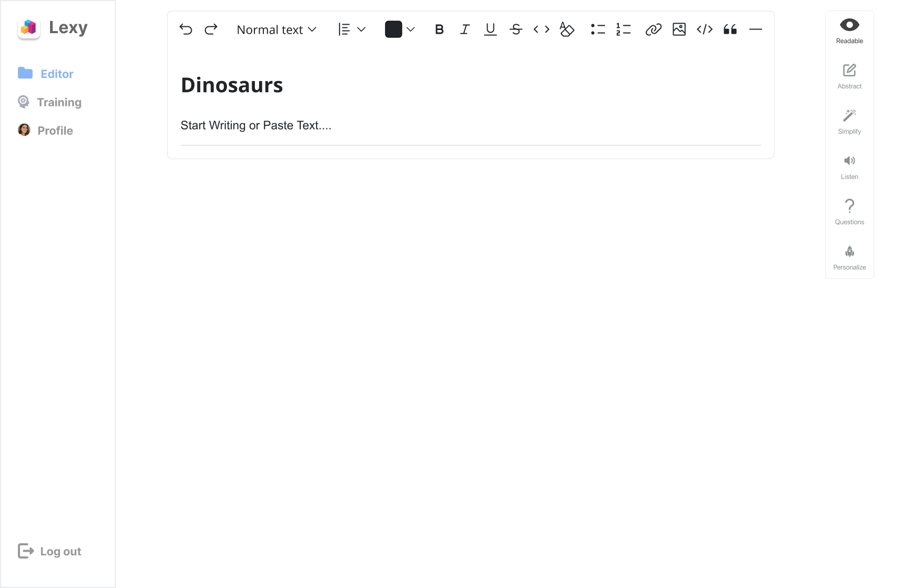Toggle bold formatting
The width and height of the screenshot is (910, 588).
click(439, 29)
